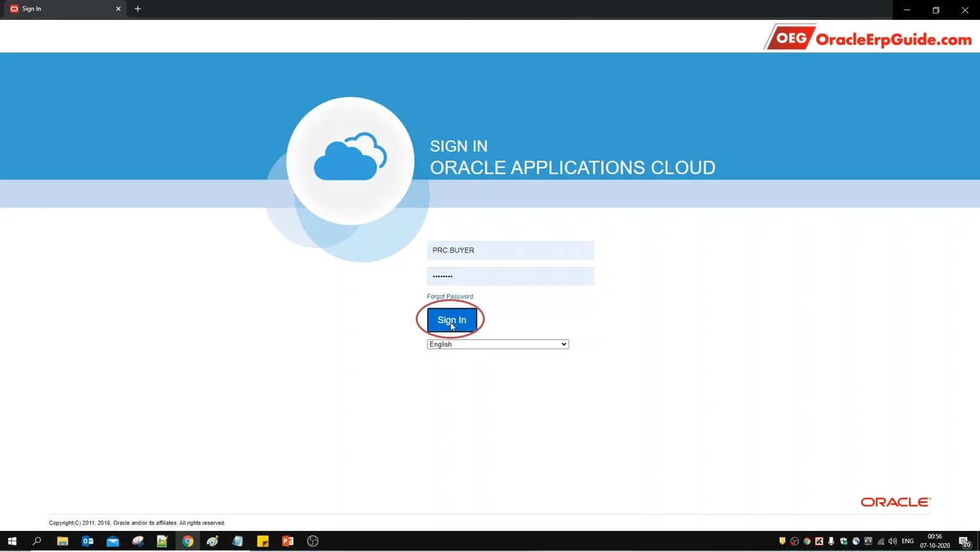Screen dimensions: 980x552
Task: Click the ENG input language indicator
Action: point(908,541)
